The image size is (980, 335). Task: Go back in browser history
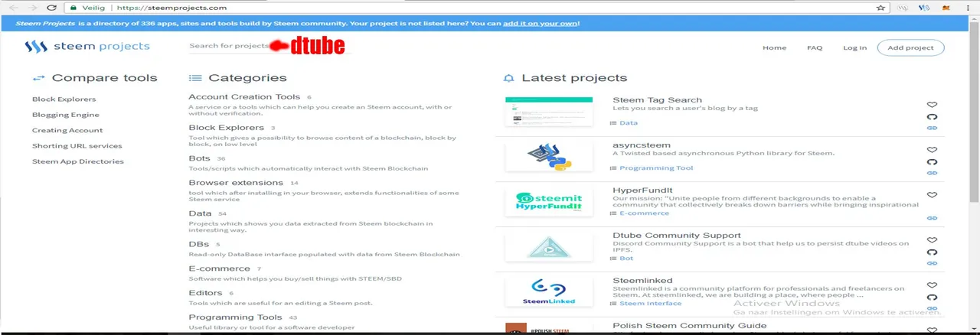12,8
